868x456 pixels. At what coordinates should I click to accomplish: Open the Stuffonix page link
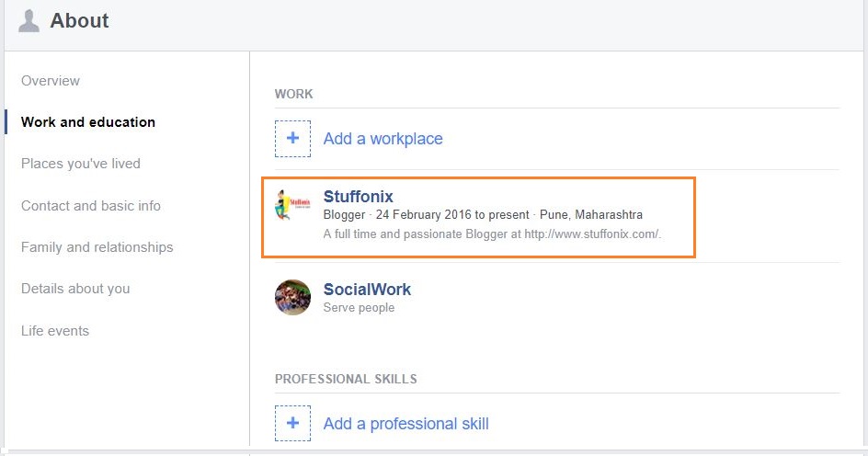pos(359,197)
